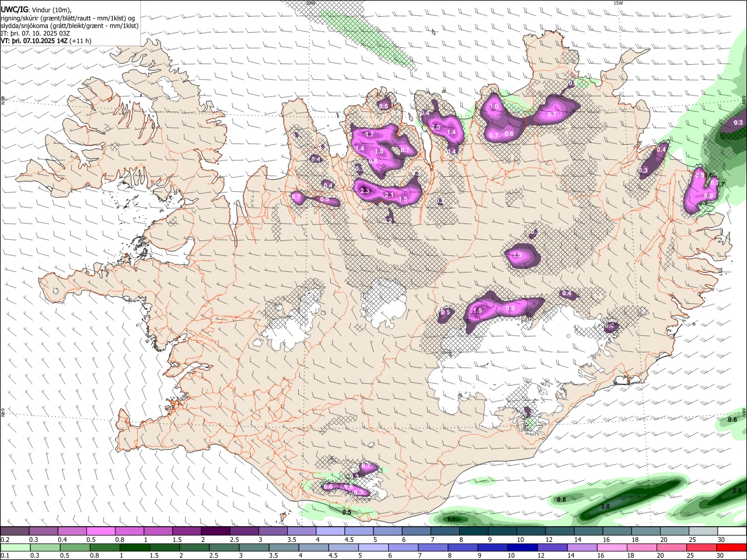Select the dark teal 8–9 swatch in top legend row
The width and height of the screenshot is (747, 560).
click(473, 531)
